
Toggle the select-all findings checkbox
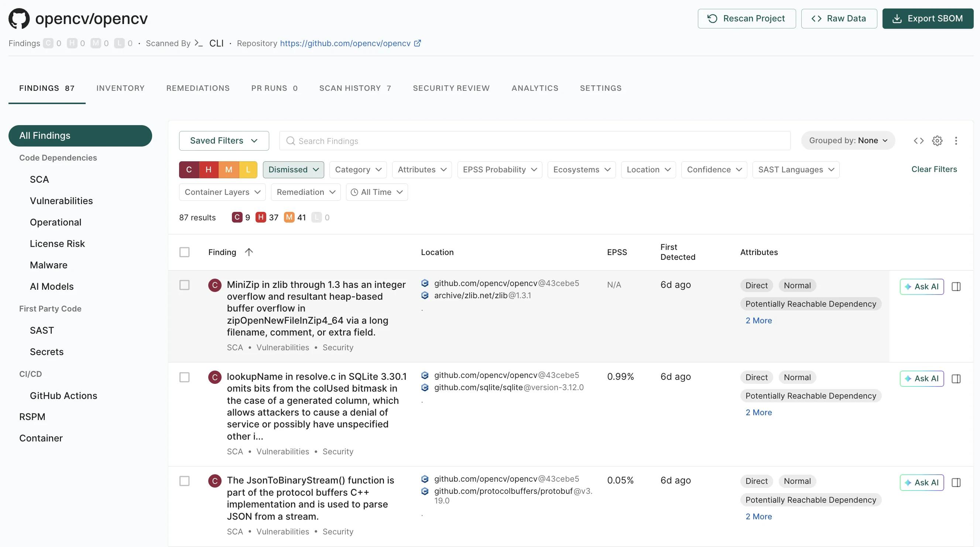coord(185,252)
